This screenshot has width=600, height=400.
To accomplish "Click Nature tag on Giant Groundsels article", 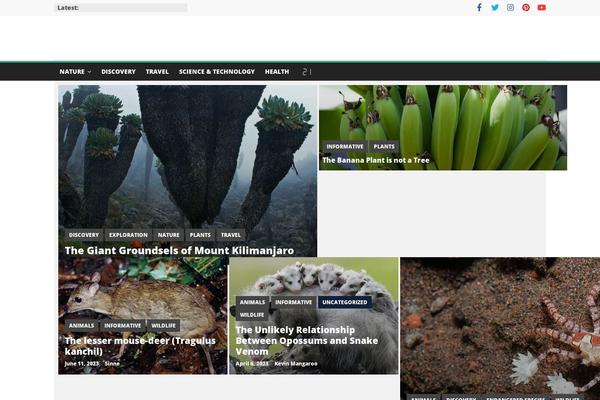I will coord(169,235).
